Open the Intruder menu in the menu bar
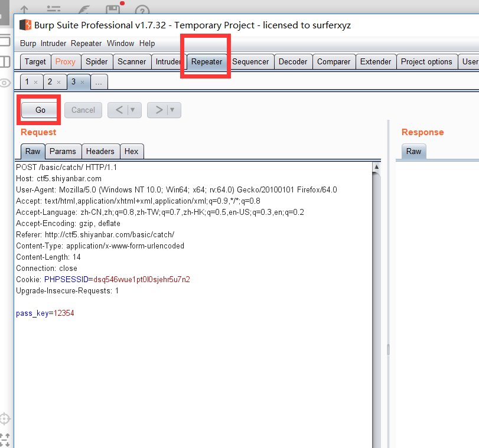The height and width of the screenshot is (448, 479). tap(54, 43)
